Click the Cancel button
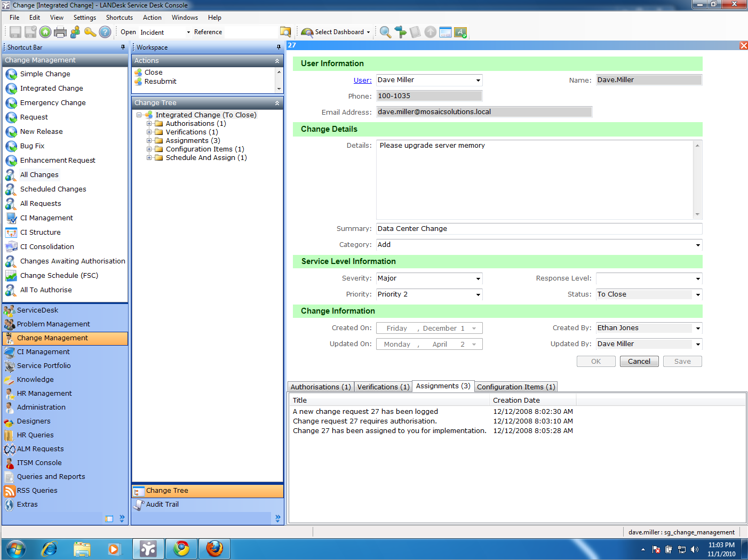This screenshot has height=560, width=748. [x=639, y=362]
